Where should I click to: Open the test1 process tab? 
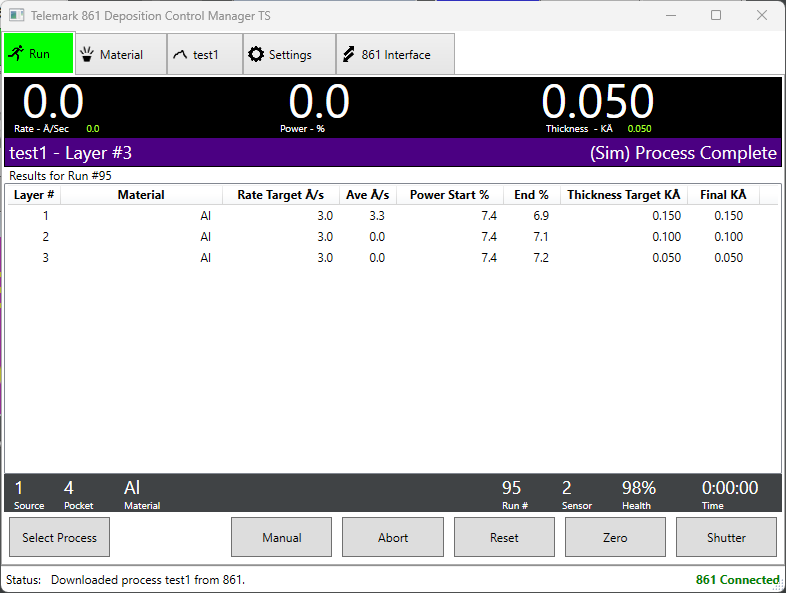pyautogui.click(x=205, y=54)
